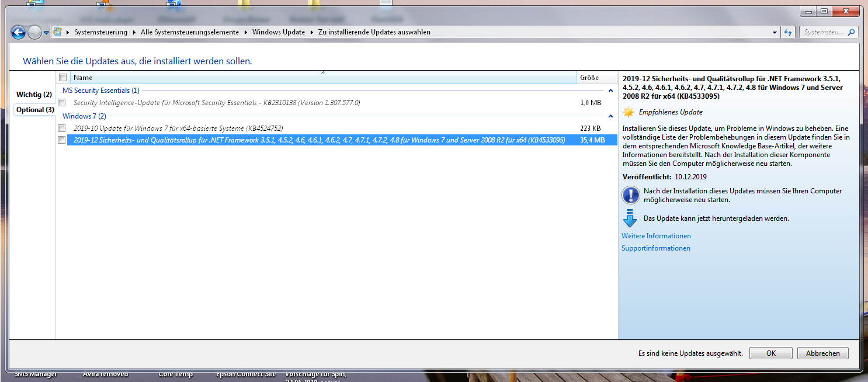
Task: Check Security Intelligence-Update KB2310138 checkbox
Action: 62,103
